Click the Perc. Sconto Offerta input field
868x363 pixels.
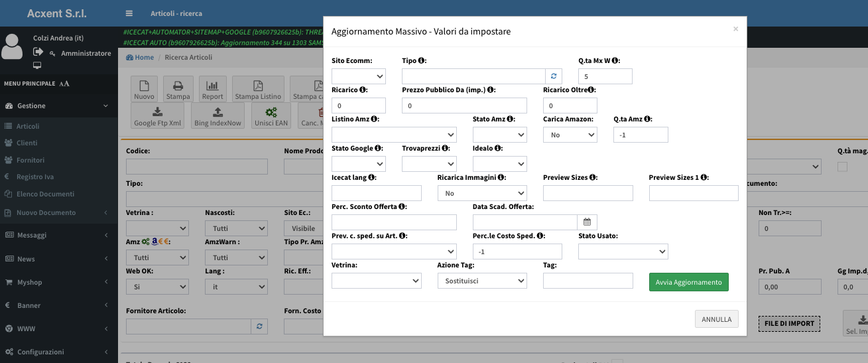394,222
